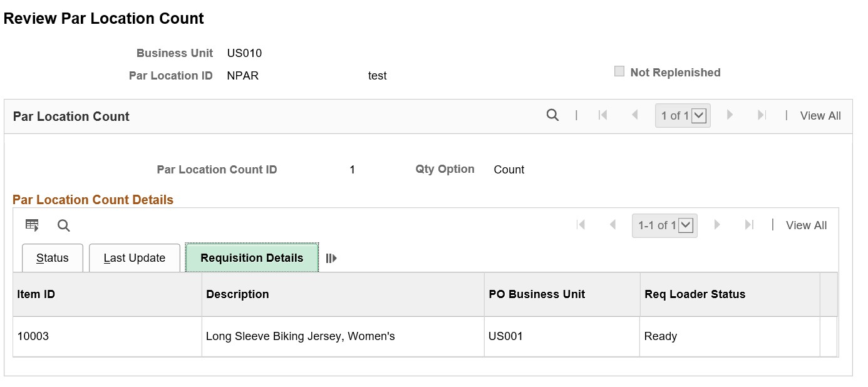Click View All in Par Location Count header
Screen dimensions: 868x387
[820, 116]
